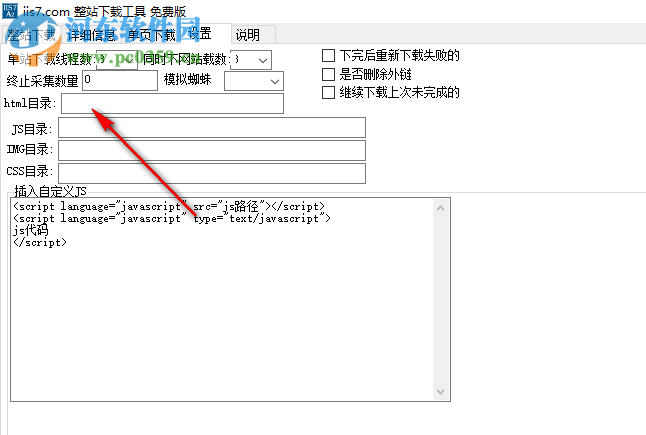Enable 下完后重新下载失败的 checkbox
This screenshot has width=646, height=435.
tap(328, 55)
